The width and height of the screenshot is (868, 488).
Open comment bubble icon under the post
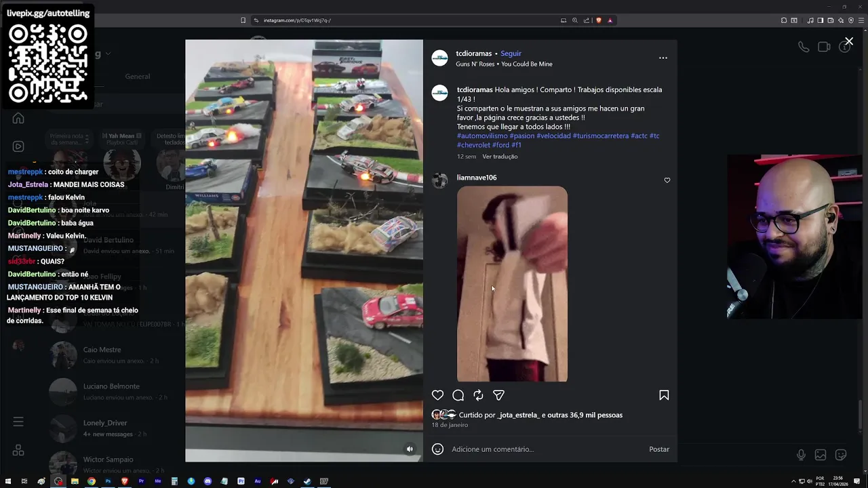click(458, 395)
